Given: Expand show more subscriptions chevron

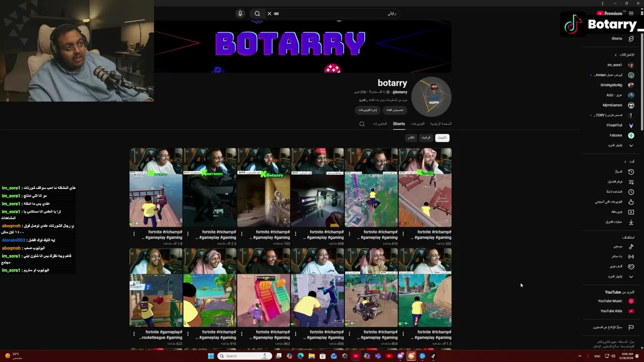Looking at the screenshot, I should point(631,145).
